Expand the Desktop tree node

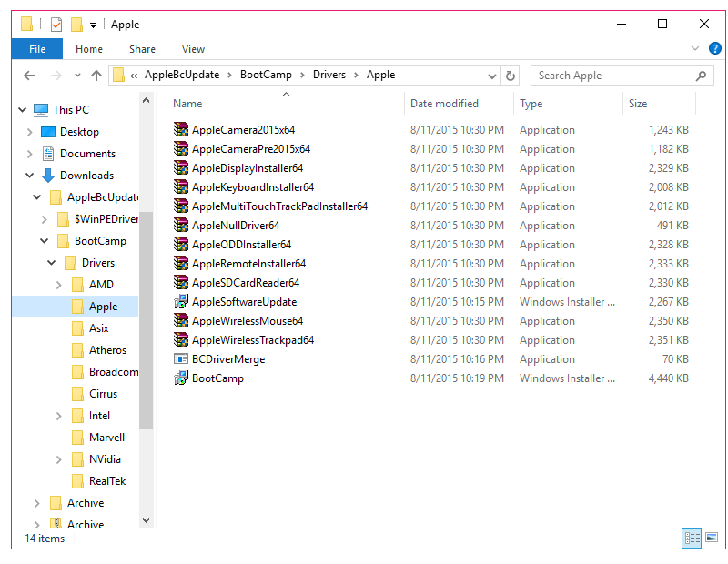29,132
